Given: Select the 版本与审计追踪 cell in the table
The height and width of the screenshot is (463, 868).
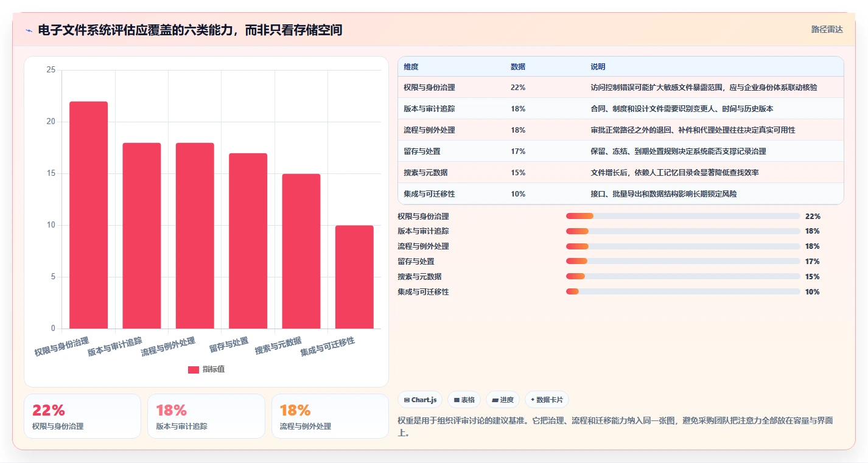Looking at the screenshot, I should tap(429, 109).
